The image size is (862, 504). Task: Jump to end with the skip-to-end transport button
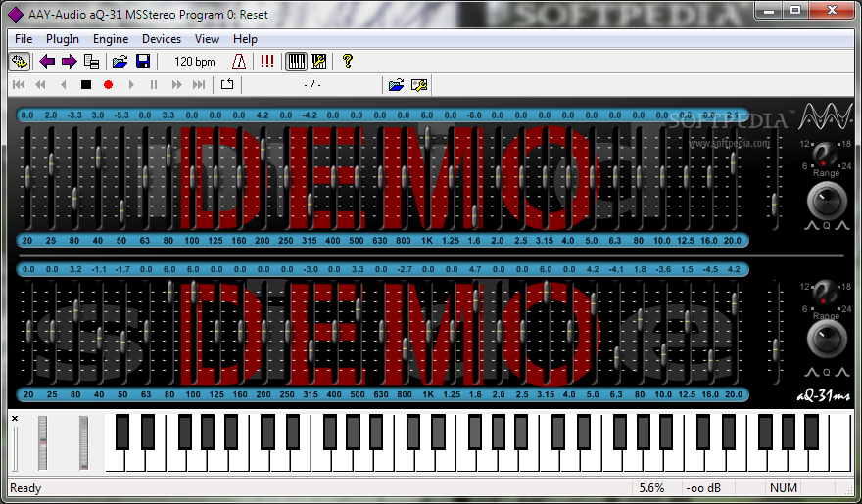coord(199,84)
